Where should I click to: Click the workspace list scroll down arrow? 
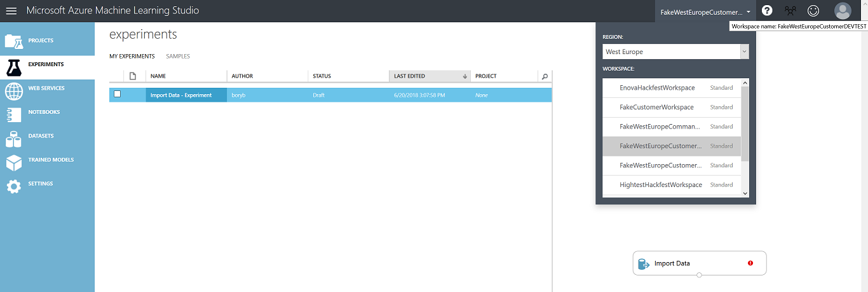pos(745,193)
